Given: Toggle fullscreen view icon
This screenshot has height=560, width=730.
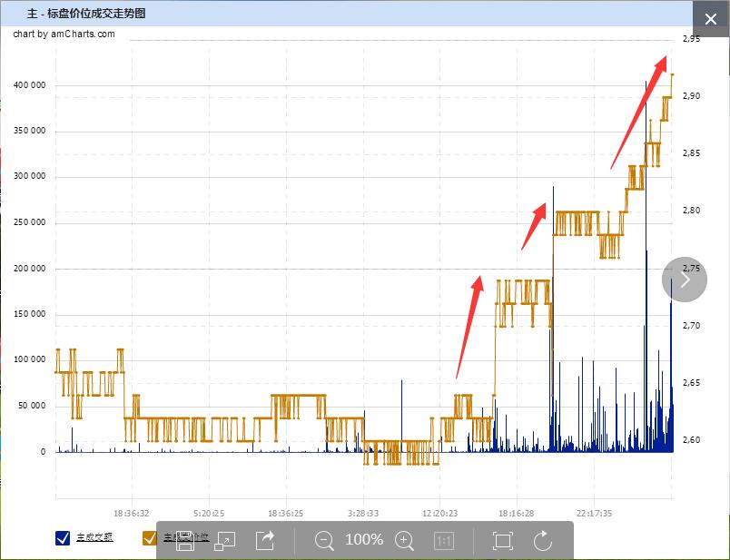Looking at the screenshot, I should point(503,540).
